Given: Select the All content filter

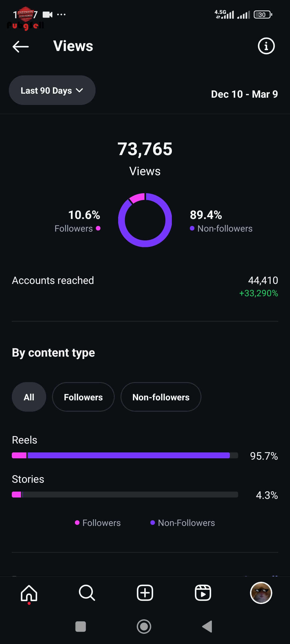Looking at the screenshot, I should point(29,397).
